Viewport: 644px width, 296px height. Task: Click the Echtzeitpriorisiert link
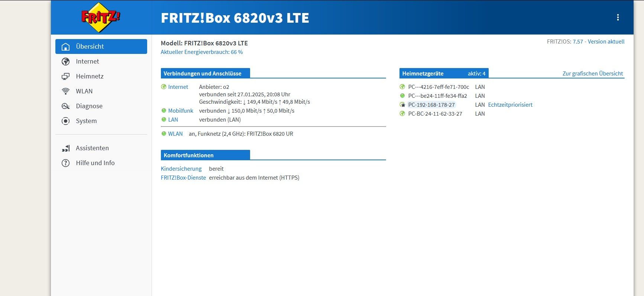(510, 105)
